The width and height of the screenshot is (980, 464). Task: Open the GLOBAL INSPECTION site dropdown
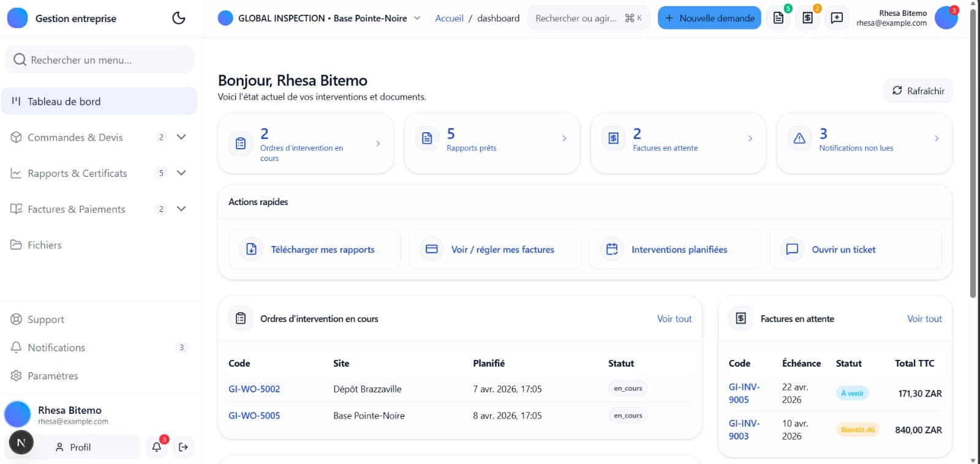417,18
